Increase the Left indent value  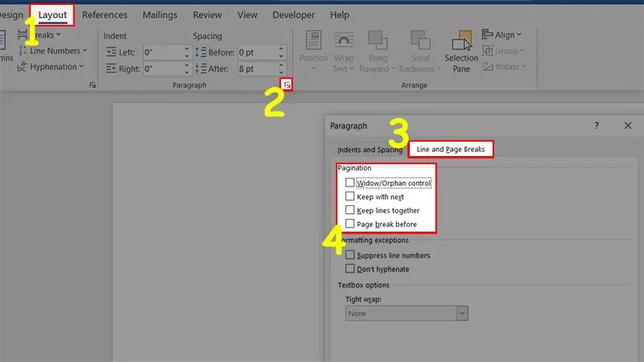187,49
